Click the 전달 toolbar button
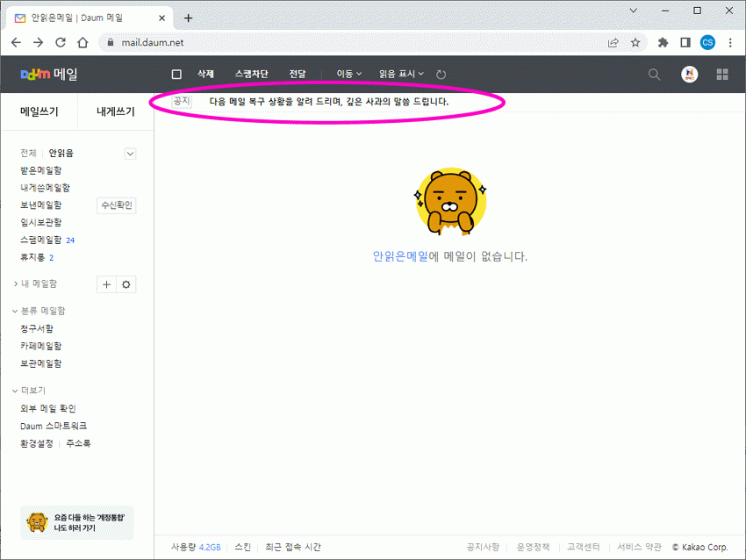The height and width of the screenshot is (560, 746). [298, 75]
